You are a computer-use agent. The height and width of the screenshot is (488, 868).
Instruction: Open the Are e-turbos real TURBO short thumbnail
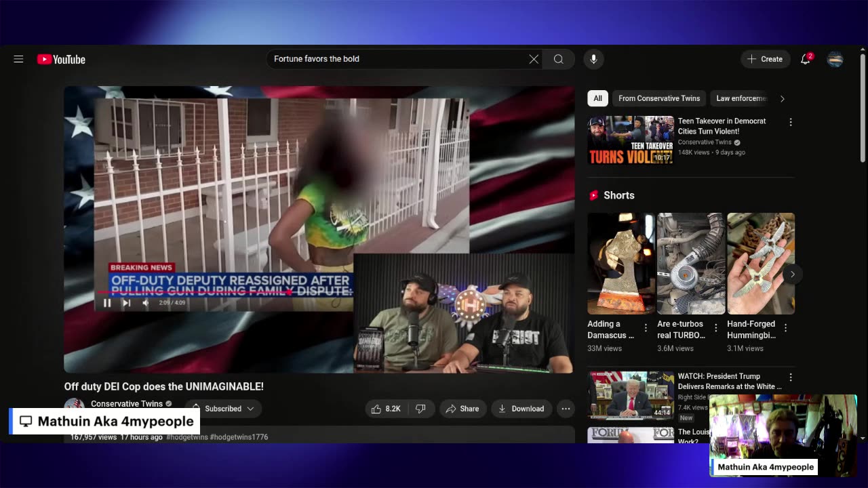[691, 264]
